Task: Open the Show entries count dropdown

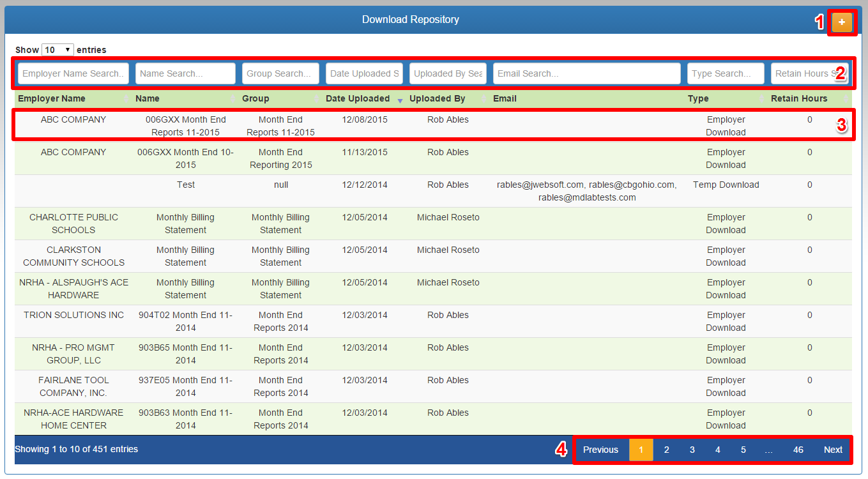Action: click(57, 50)
